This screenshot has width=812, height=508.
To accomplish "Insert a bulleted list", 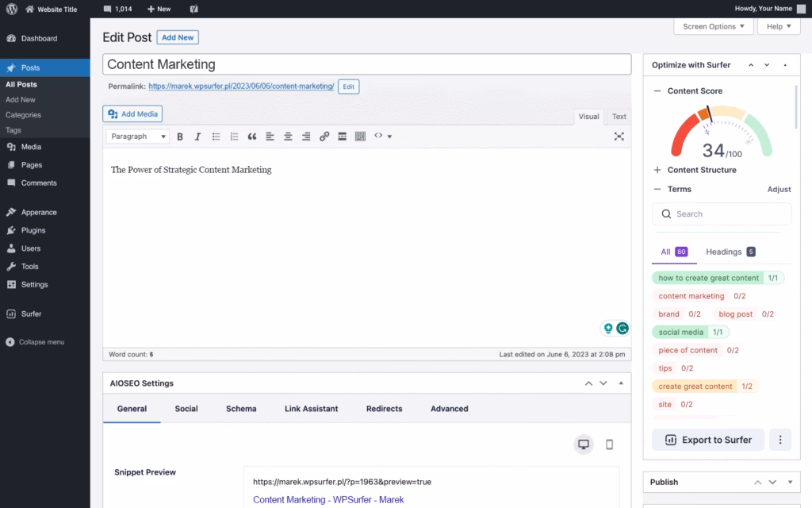I will coord(216,136).
